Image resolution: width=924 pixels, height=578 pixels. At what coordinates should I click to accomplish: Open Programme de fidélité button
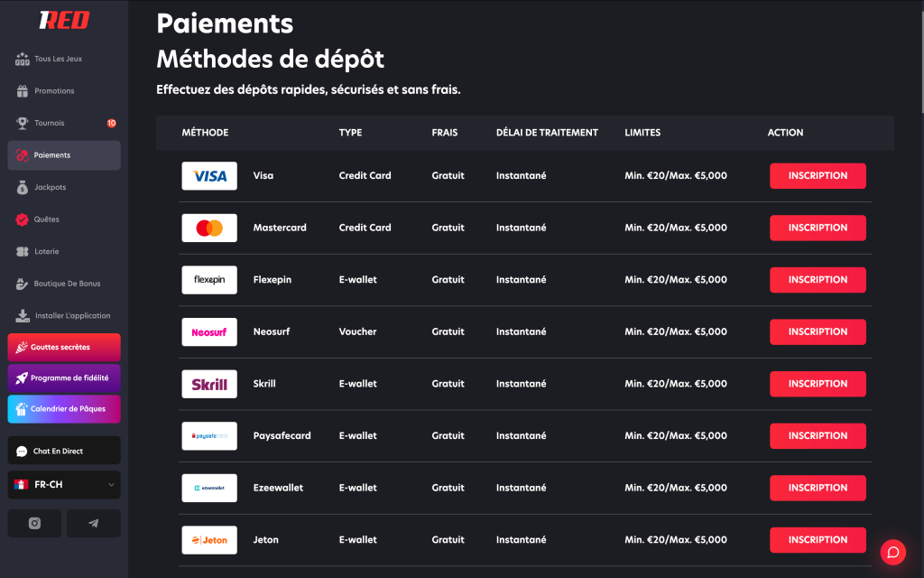(64, 378)
